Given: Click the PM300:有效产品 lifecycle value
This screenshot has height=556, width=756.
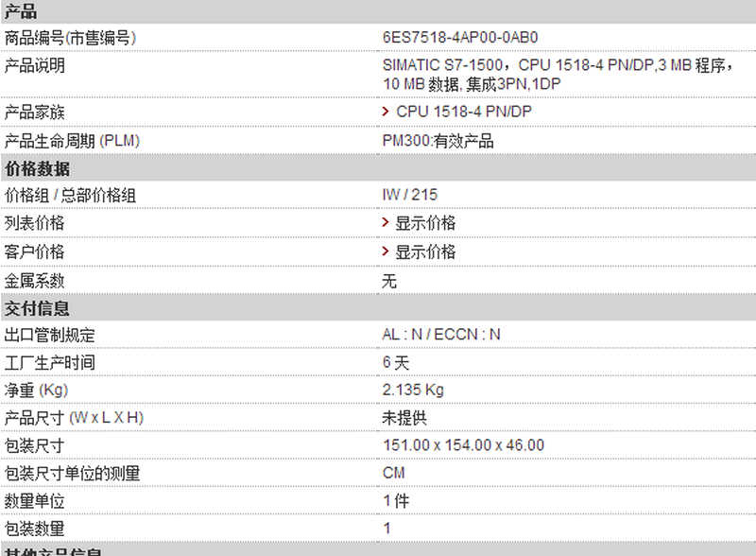Looking at the screenshot, I should (438, 141).
